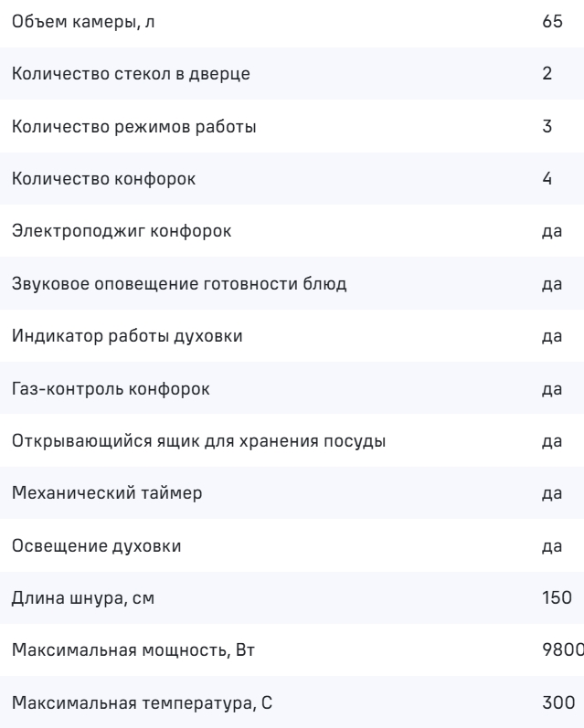Viewport: 584px width, 728px height.
Task: Select the value 65 for chamber volume
Action: coord(552,20)
